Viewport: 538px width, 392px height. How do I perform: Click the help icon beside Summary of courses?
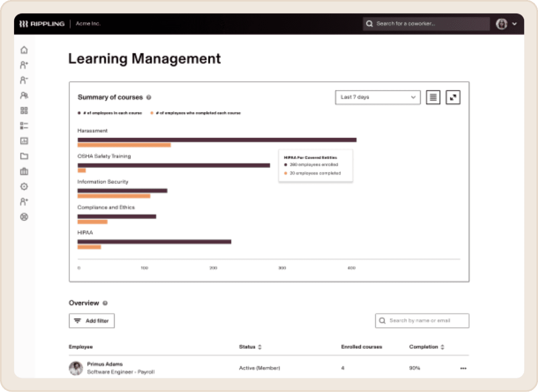(149, 98)
